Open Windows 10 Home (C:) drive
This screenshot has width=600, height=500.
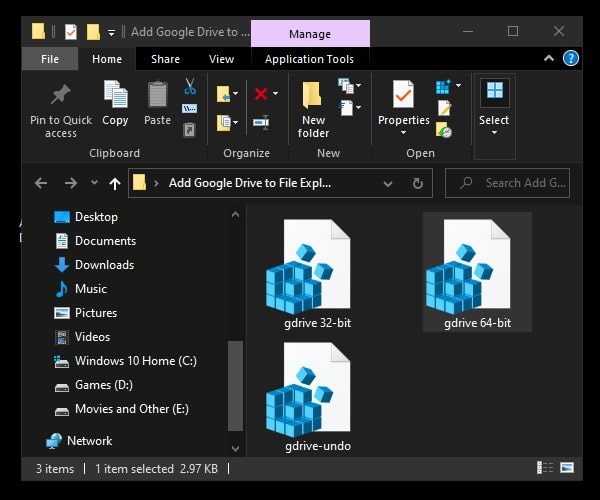[125, 361]
